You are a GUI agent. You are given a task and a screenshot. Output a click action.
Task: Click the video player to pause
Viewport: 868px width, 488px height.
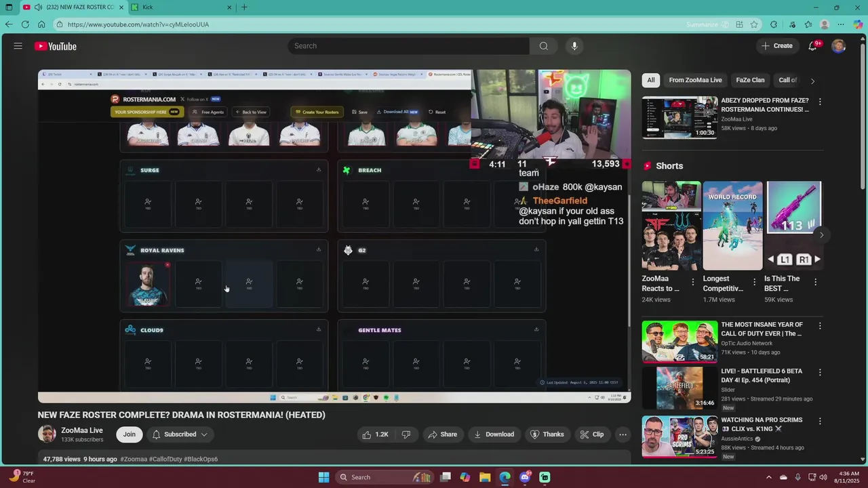[334, 236]
